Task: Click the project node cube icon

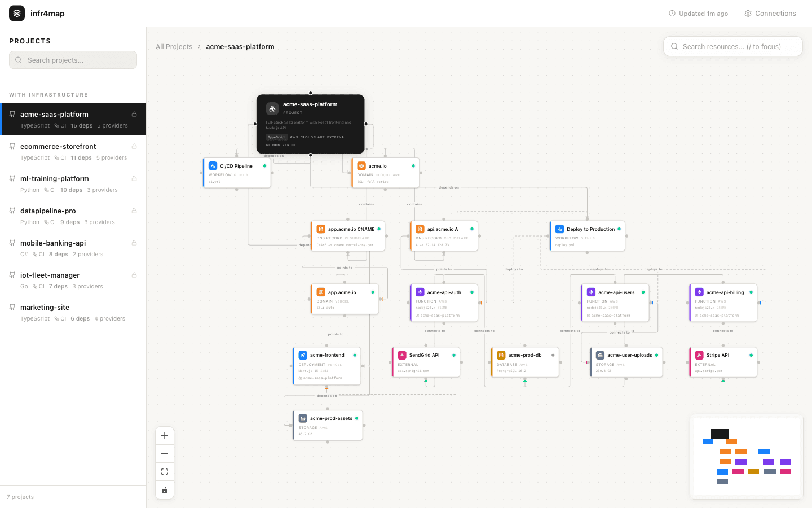Action: 272,108
